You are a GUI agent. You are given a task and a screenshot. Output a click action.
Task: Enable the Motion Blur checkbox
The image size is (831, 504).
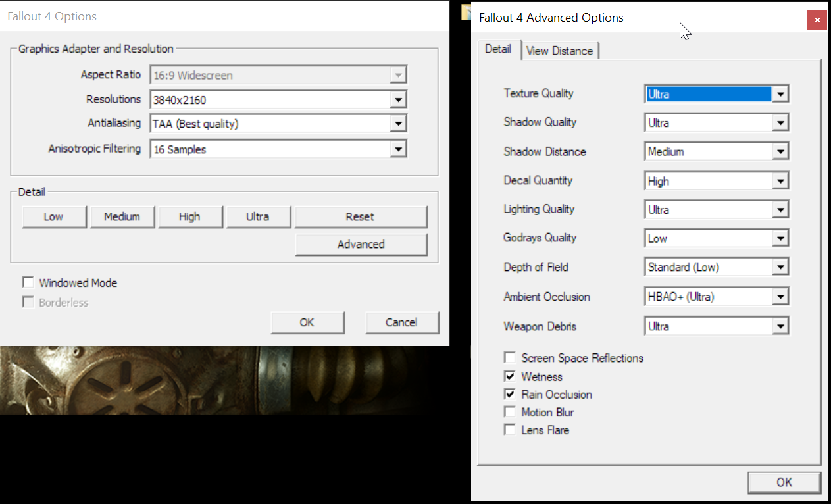pyautogui.click(x=509, y=412)
